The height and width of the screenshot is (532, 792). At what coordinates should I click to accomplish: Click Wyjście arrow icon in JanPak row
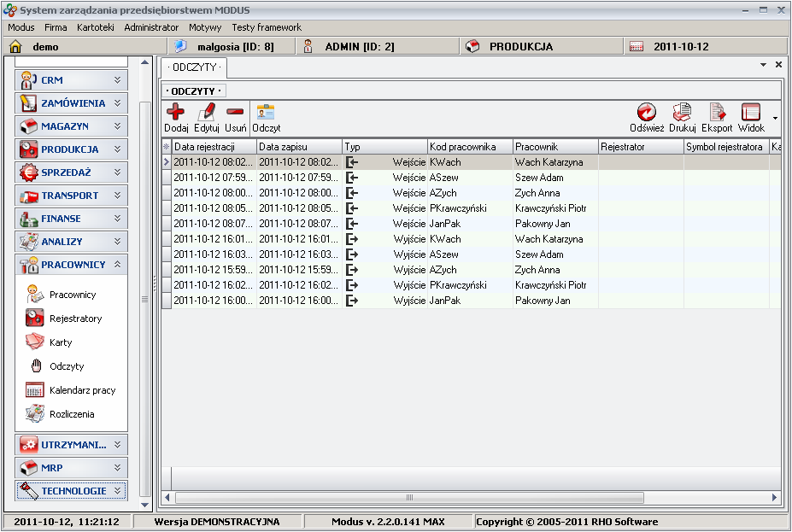click(352, 301)
